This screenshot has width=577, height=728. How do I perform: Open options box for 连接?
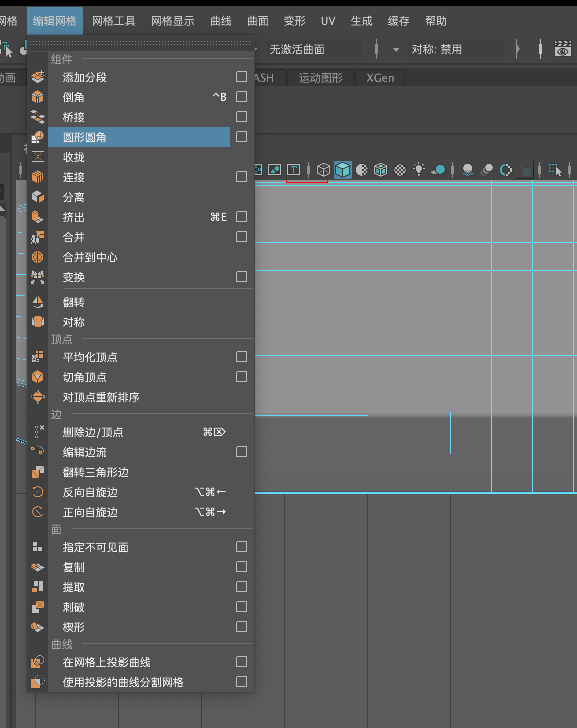pyautogui.click(x=242, y=177)
